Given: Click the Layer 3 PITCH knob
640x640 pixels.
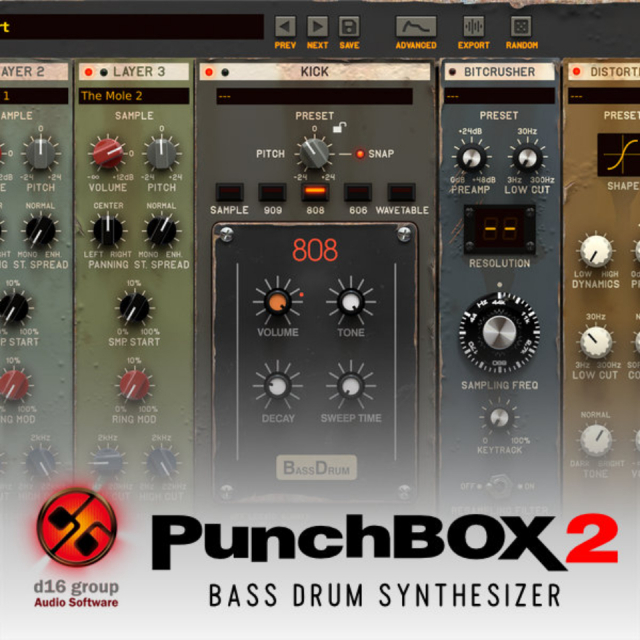Looking at the screenshot, I should click(162, 153).
